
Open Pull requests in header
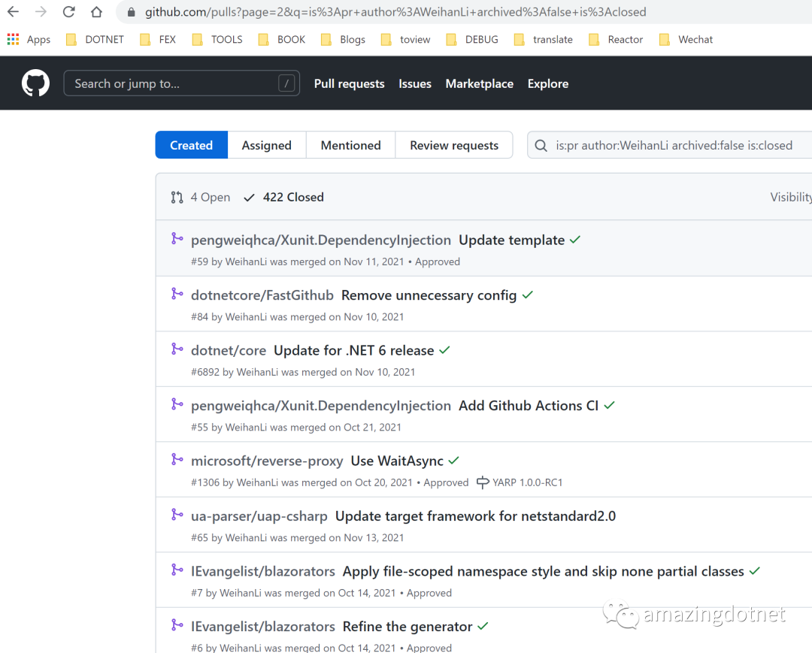tap(349, 84)
